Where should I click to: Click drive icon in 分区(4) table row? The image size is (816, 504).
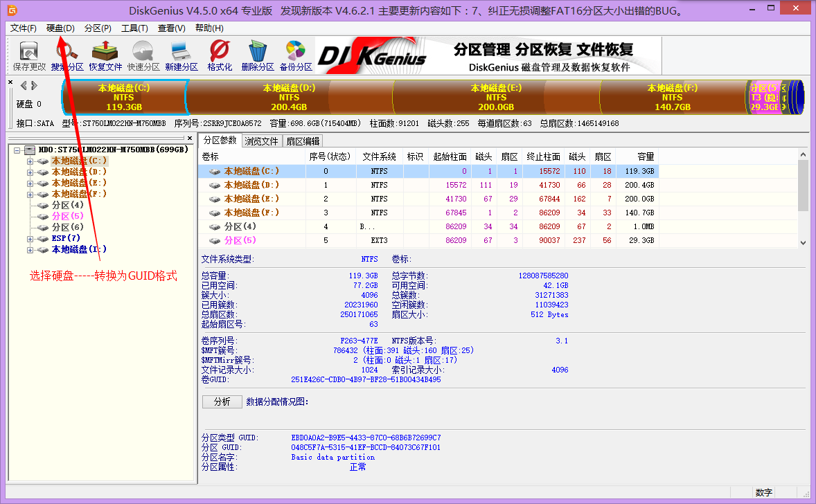(215, 227)
